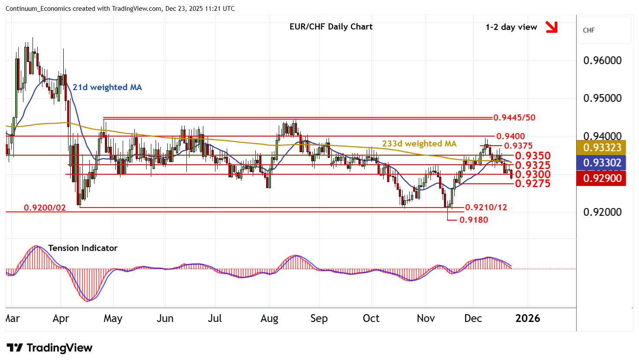Click the 0.93302 blue price tag
639x364 pixels.
601,163
